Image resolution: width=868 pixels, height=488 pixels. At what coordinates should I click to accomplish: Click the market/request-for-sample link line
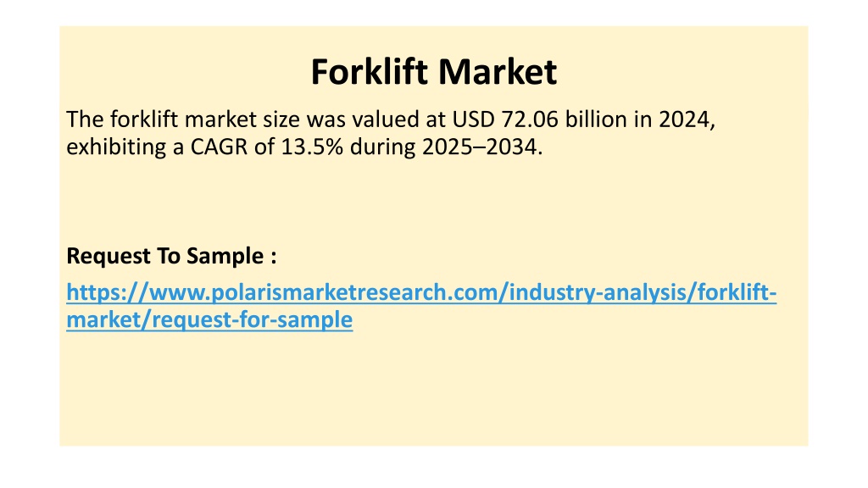pos(209,319)
